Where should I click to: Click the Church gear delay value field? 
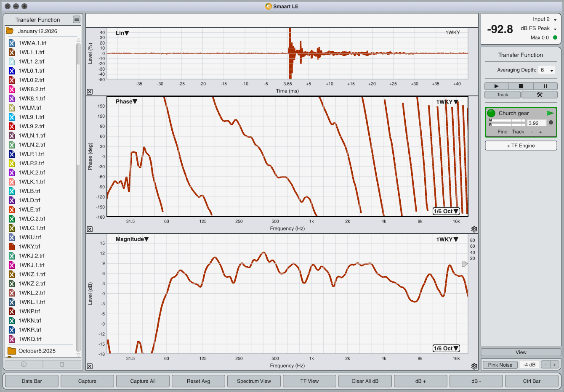click(536, 123)
